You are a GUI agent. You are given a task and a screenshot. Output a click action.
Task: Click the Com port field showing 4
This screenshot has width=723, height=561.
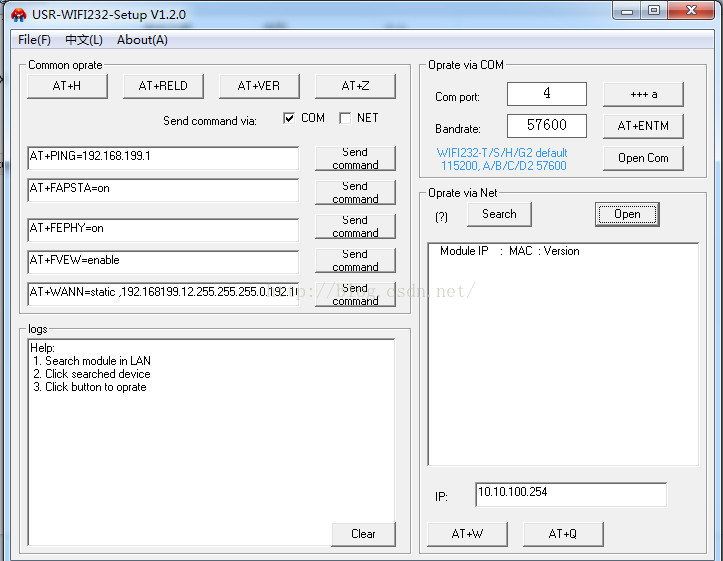pyautogui.click(x=547, y=94)
